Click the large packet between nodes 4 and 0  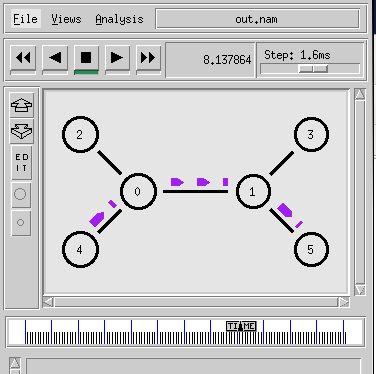pos(97,219)
